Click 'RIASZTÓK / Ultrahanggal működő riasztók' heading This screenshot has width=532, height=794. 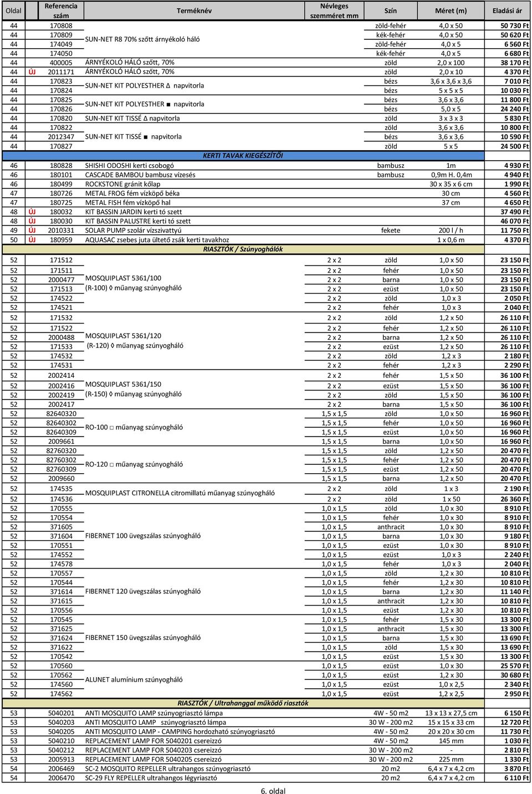(243, 703)
